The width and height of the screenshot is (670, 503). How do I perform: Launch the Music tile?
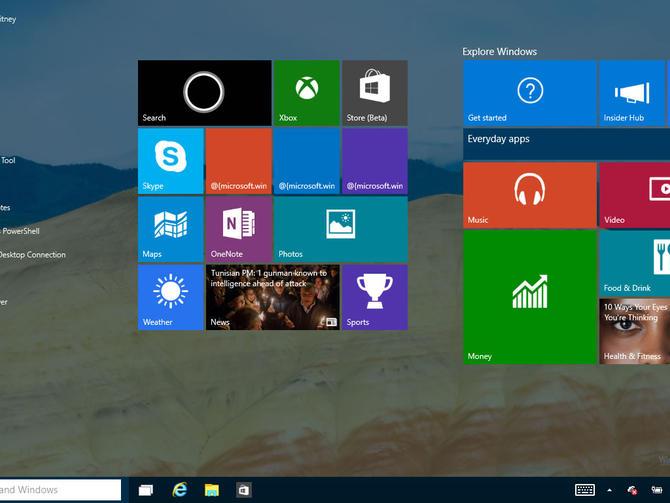530,195
